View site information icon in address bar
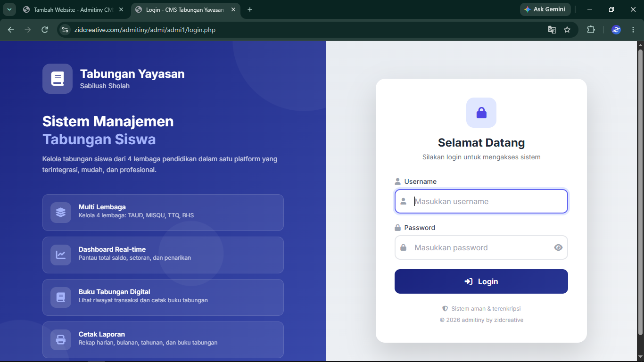 click(65, 30)
